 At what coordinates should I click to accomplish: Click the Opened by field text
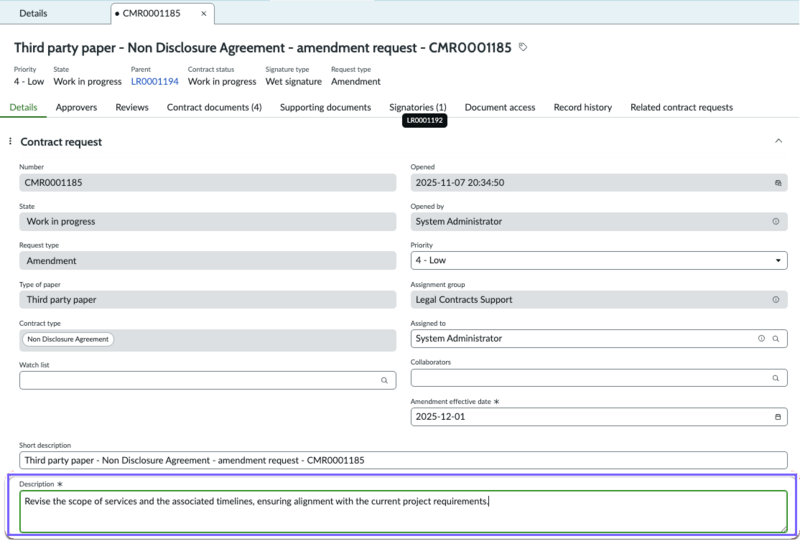(x=459, y=222)
